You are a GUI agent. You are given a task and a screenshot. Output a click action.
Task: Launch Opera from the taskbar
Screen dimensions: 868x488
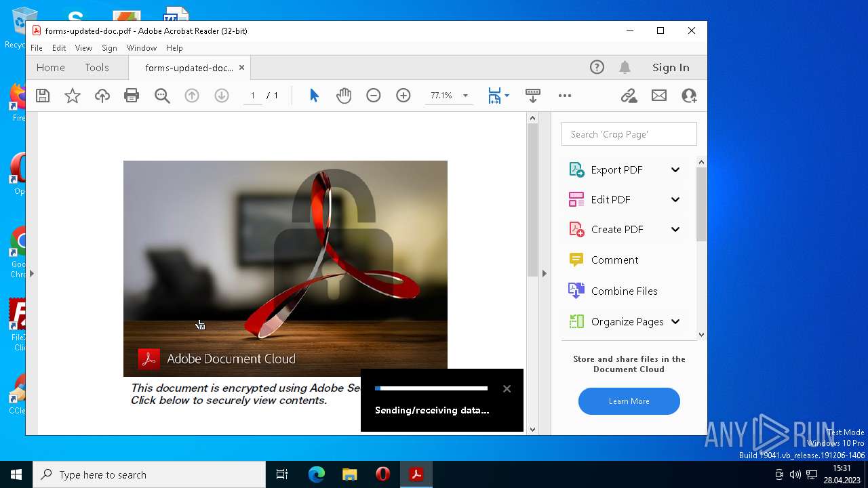[382, 474]
